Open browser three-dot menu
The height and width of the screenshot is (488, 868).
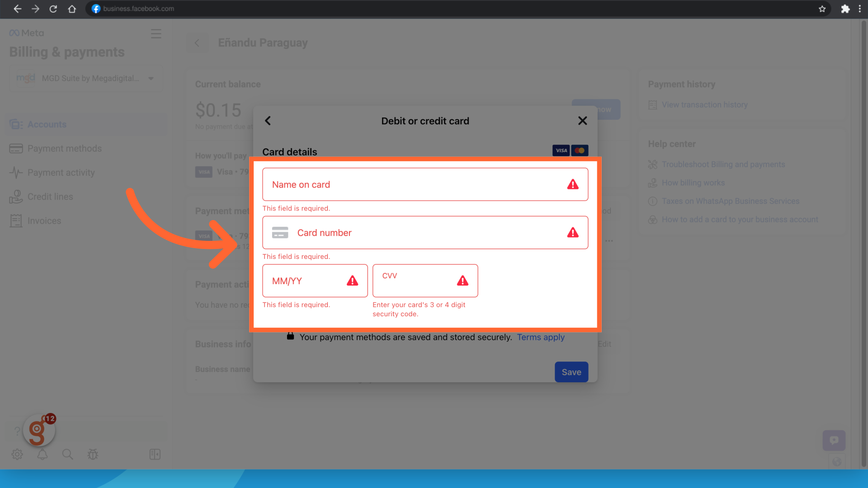pos(859,9)
